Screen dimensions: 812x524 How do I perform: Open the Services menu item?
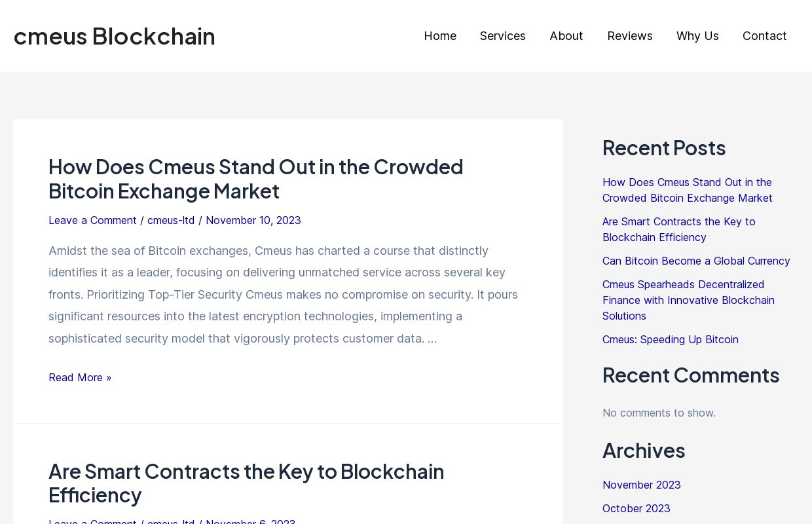click(x=502, y=36)
